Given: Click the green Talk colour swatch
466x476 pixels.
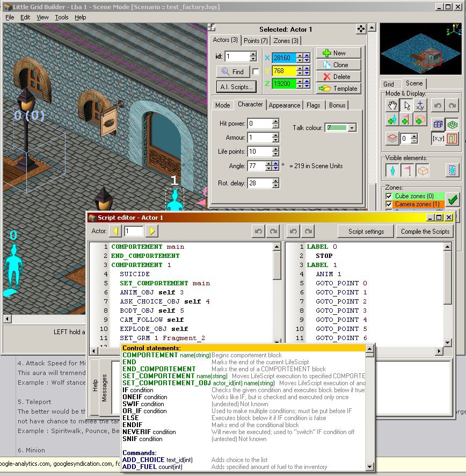Looking at the screenshot, I should pos(337,128).
